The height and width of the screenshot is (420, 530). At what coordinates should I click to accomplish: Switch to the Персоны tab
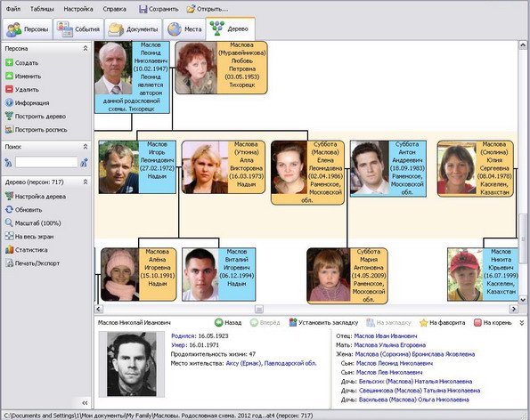coord(28,29)
